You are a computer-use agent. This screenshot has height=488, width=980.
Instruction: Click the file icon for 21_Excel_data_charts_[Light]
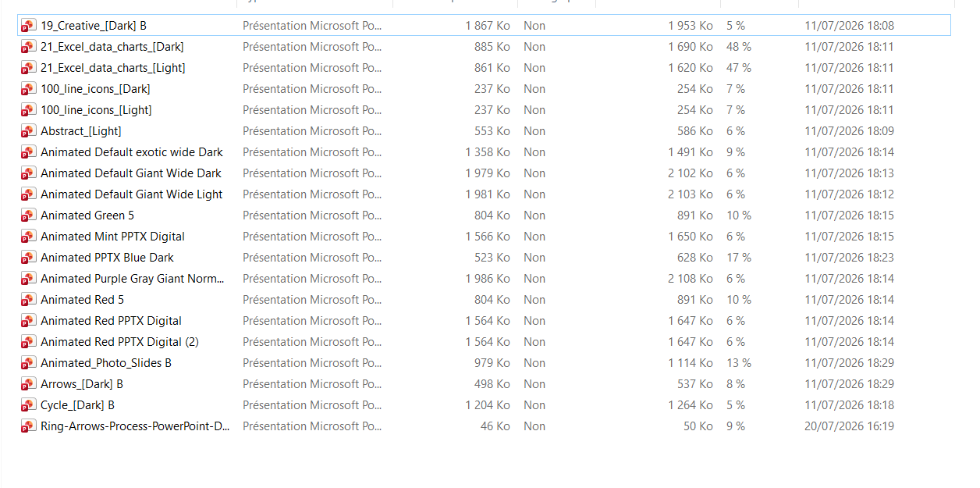click(x=29, y=68)
